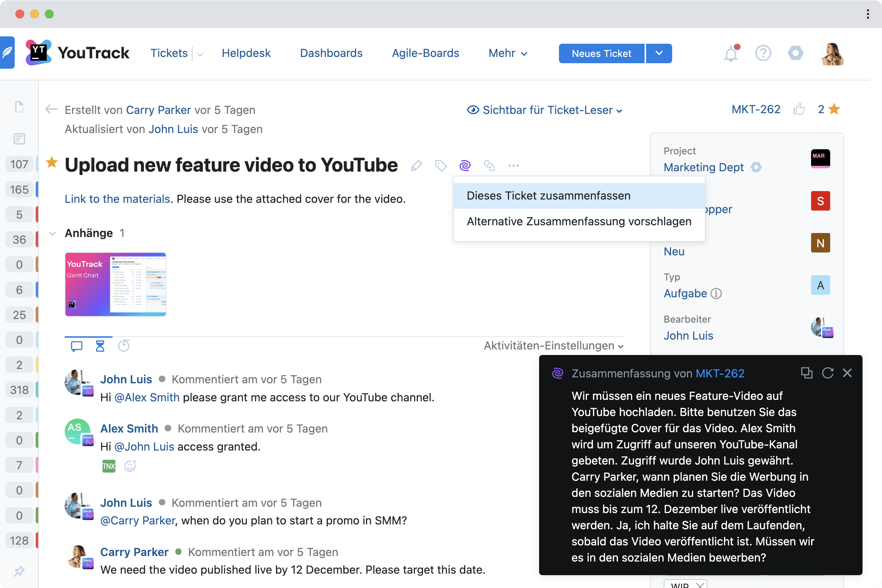This screenshot has height=588, width=882.
Task: Collapse the Anhänge attachments section
Action: point(53,233)
